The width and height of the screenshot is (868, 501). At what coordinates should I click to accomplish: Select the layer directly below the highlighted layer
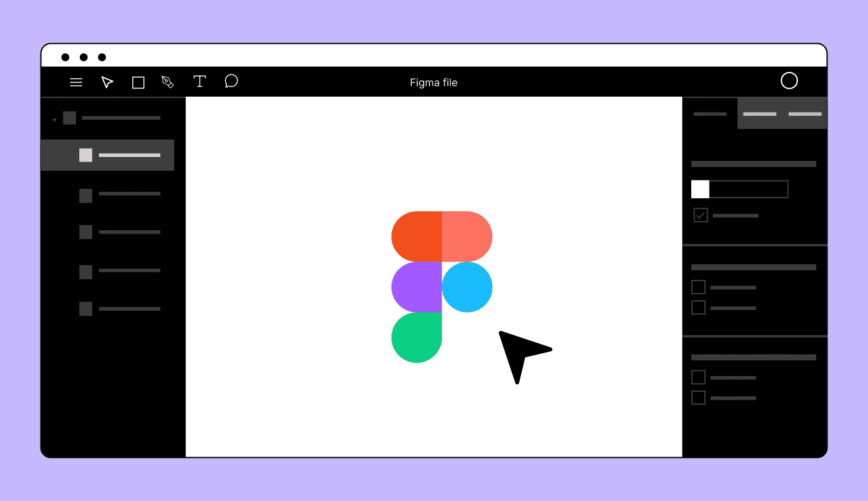click(120, 194)
